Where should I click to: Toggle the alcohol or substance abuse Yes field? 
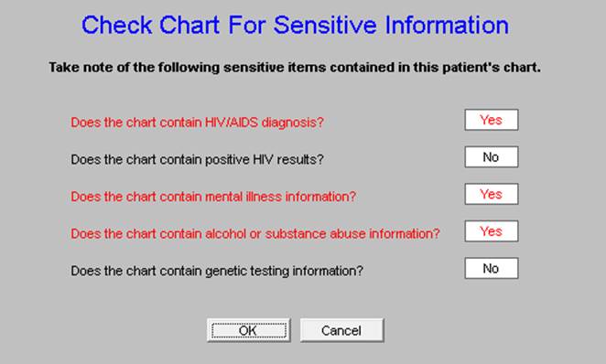tap(492, 230)
